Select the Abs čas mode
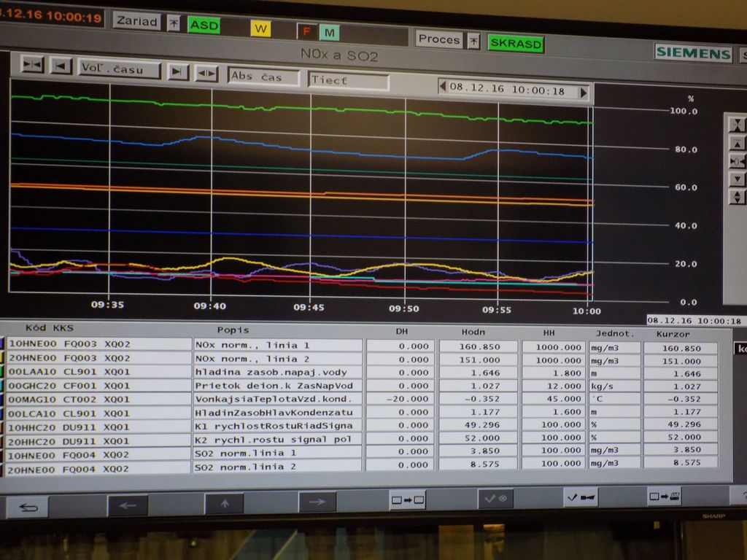 coord(263,76)
